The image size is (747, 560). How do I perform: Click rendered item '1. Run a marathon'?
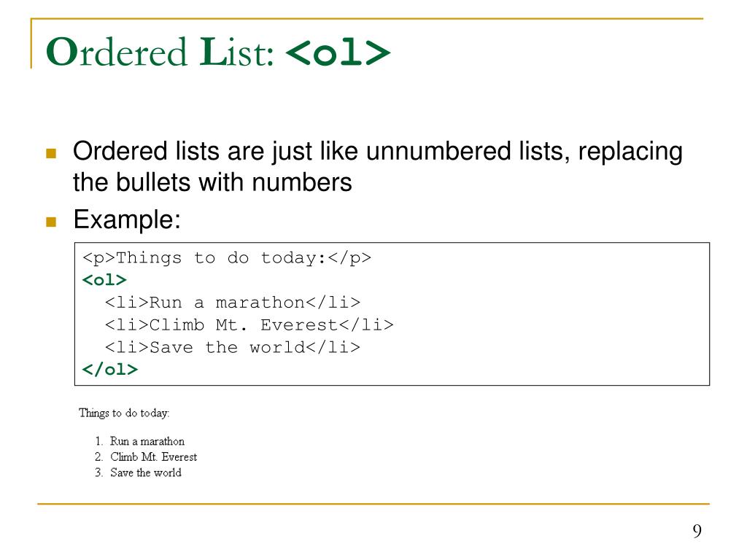139,441
